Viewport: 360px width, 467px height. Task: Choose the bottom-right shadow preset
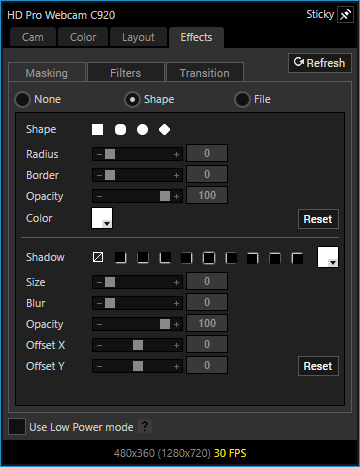pyautogui.click(x=120, y=257)
